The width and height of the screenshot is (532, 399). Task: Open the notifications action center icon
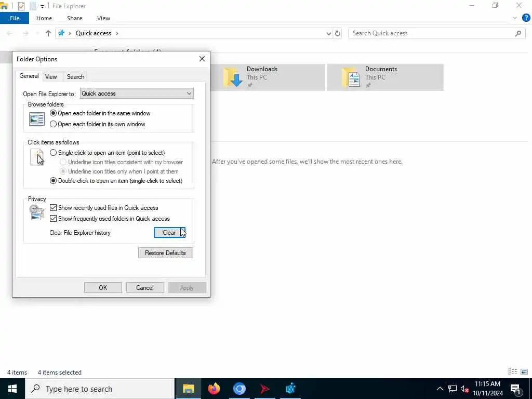[515, 389]
